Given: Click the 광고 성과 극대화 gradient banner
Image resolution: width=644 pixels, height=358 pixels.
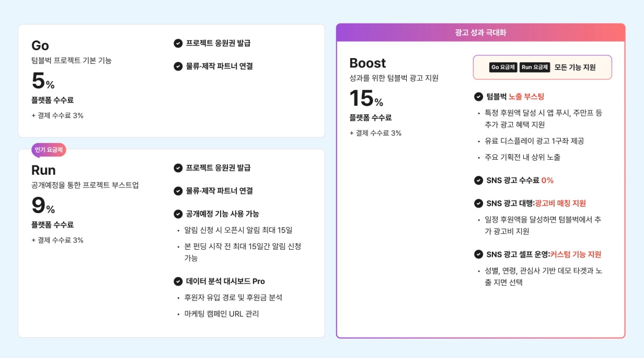Looking at the screenshot, I should 480,32.
